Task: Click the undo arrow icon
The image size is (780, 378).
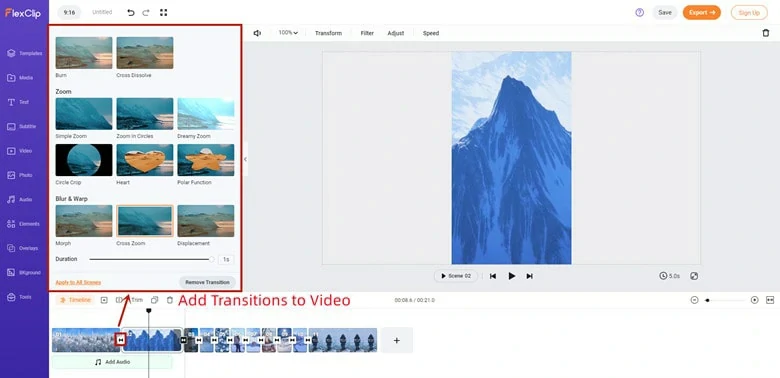Action: coord(131,12)
